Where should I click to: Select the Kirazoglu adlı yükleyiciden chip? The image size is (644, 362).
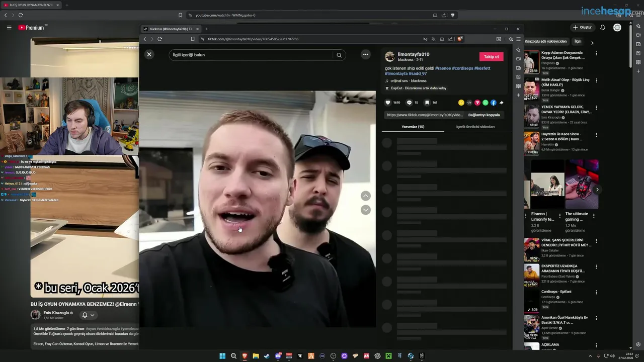546,42
